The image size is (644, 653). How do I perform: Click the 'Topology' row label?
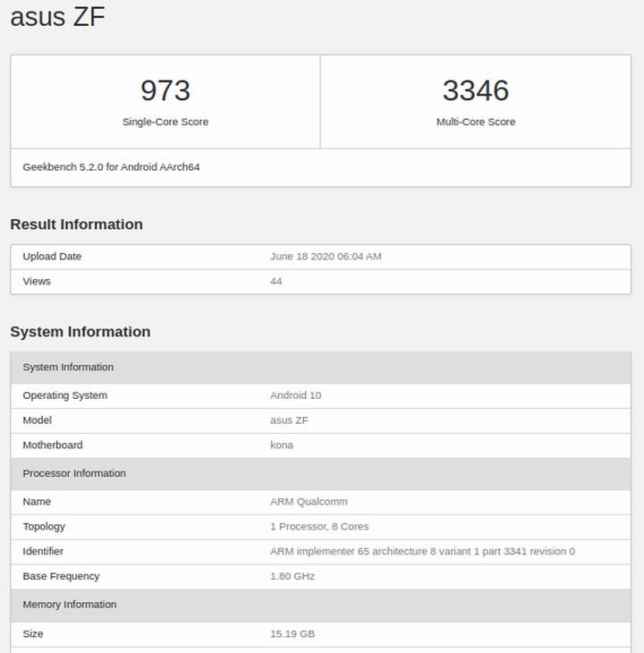[x=44, y=526]
